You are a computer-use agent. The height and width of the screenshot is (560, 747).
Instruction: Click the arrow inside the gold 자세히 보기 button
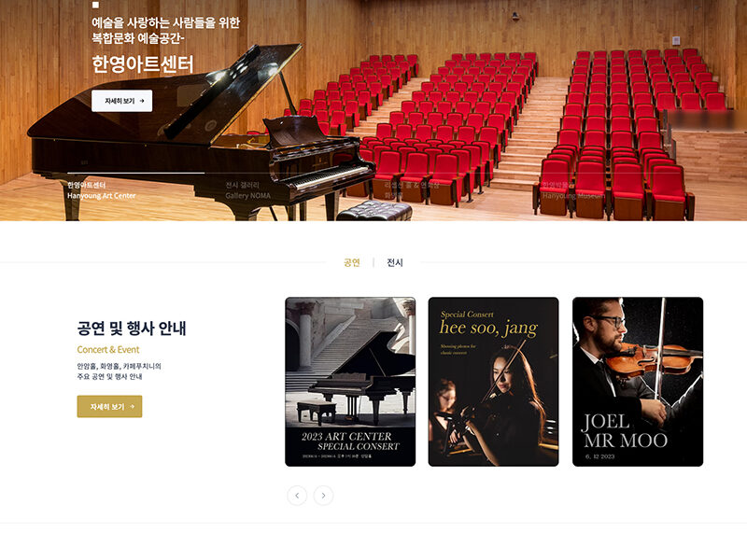point(132,407)
